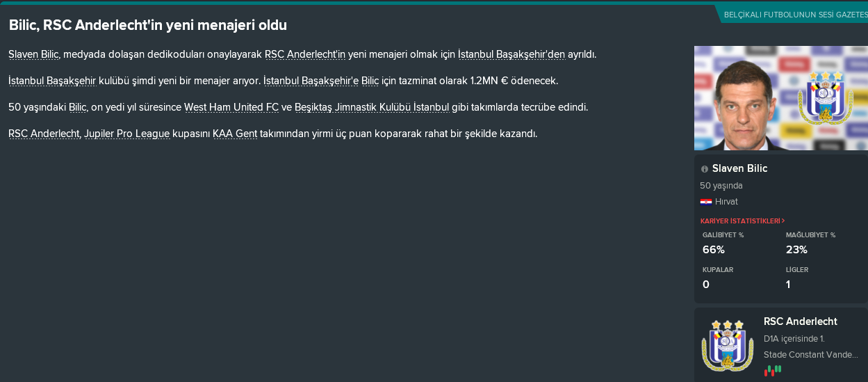
Task: Select RSC Anderlecht name in club panel
Action: (x=800, y=321)
